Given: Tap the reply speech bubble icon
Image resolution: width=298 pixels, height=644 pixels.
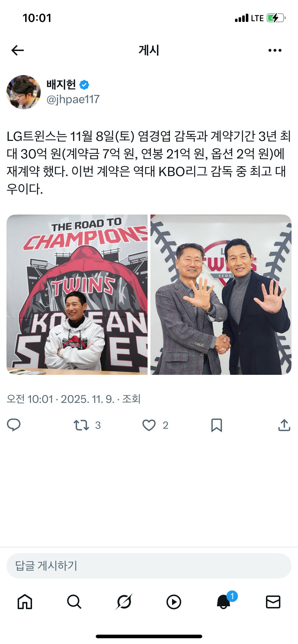Looking at the screenshot, I should point(14,425).
